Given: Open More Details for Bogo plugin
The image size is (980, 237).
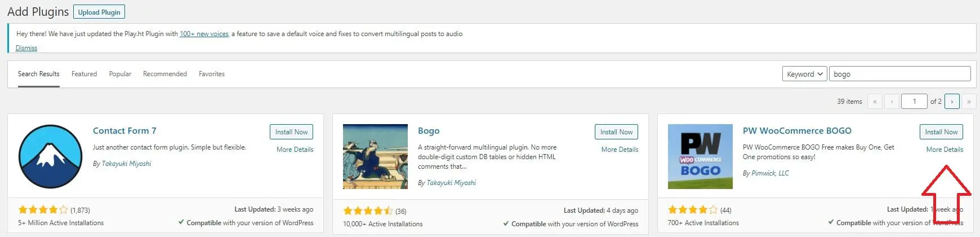Looking at the screenshot, I should coord(620,150).
